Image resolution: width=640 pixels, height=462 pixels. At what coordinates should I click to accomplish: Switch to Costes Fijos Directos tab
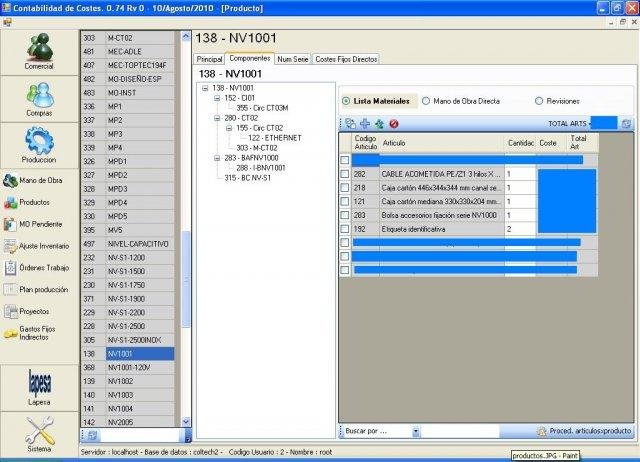pyautogui.click(x=346, y=59)
